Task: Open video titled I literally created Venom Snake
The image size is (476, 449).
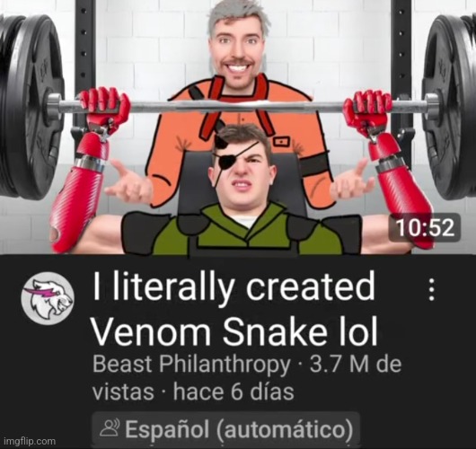Action: pos(235,308)
